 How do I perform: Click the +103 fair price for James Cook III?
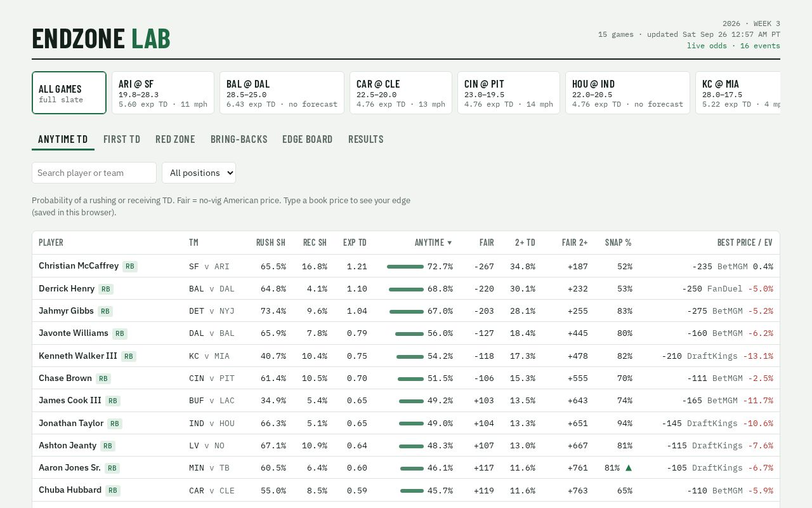(484, 401)
